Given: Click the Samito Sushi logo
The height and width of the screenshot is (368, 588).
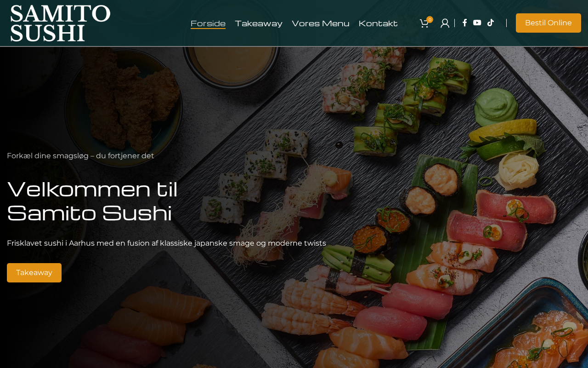Looking at the screenshot, I should coord(60,23).
